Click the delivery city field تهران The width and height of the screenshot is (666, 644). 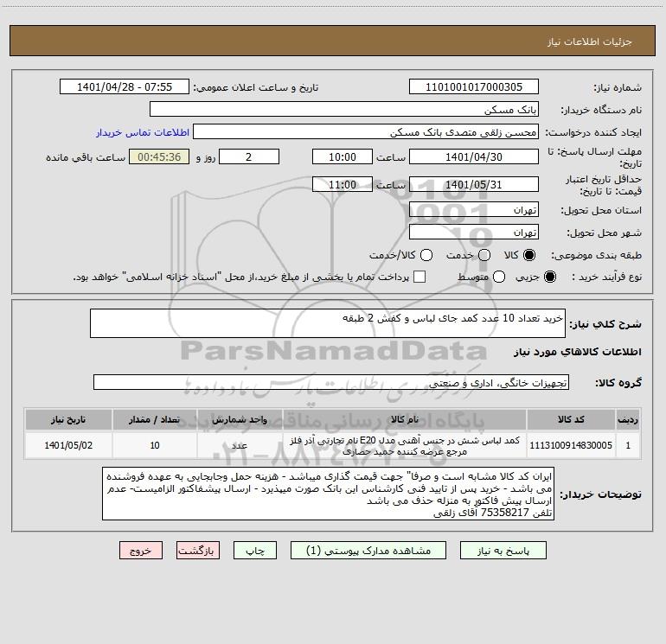pyautogui.click(x=474, y=233)
